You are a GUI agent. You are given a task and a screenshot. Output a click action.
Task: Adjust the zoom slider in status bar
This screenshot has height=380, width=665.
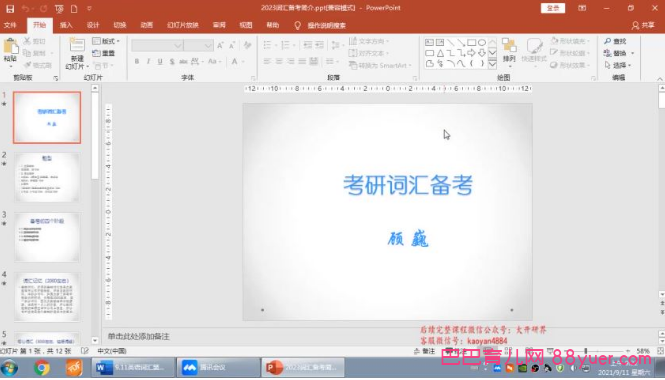[x=586, y=351]
